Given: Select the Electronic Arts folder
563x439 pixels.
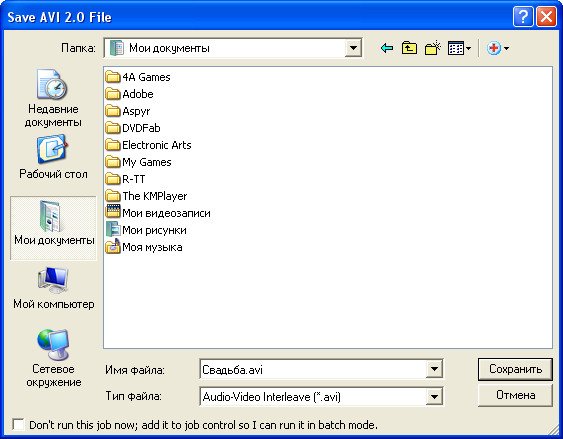Looking at the screenshot, I should tap(148, 145).
